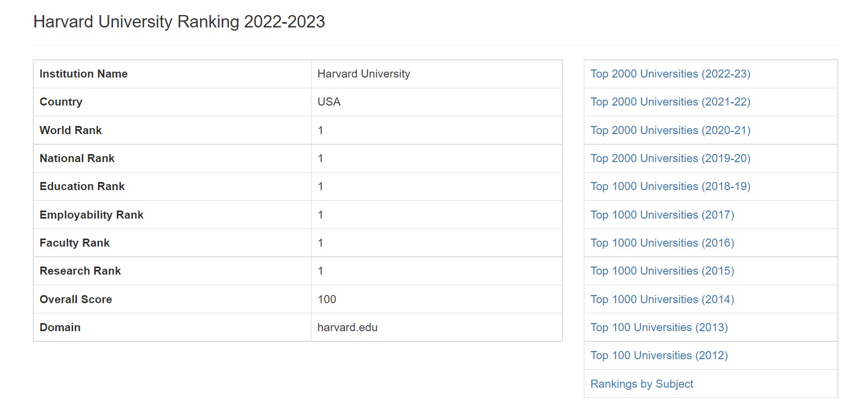View Top 100 Universities (2012) list
Screen dimensions: 868x406
pyautogui.click(x=659, y=355)
